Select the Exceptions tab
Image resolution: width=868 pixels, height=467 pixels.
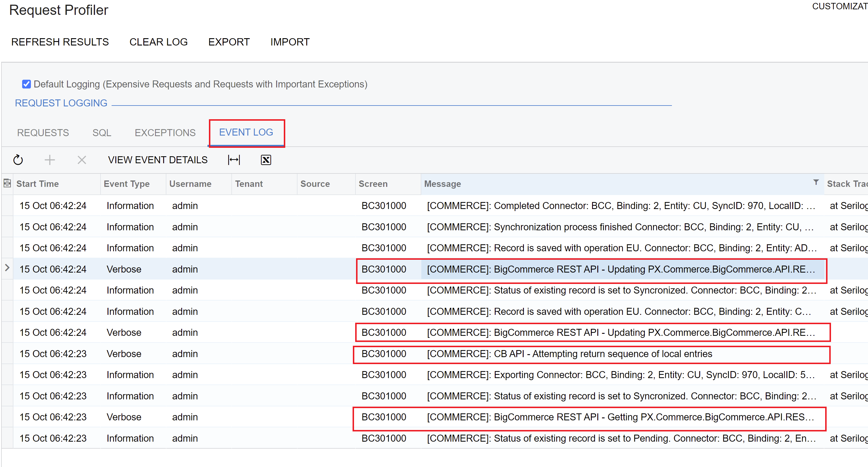[x=165, y=133]
